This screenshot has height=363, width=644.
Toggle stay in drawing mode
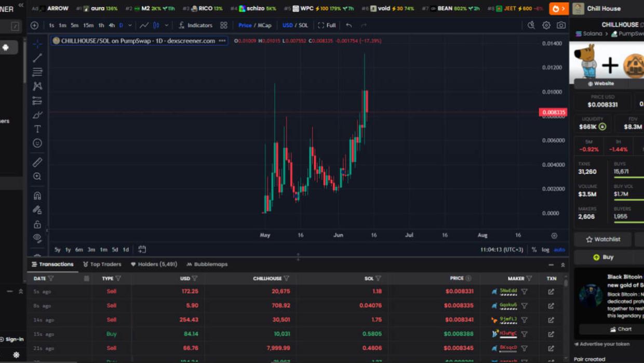[x=37, y=210]
